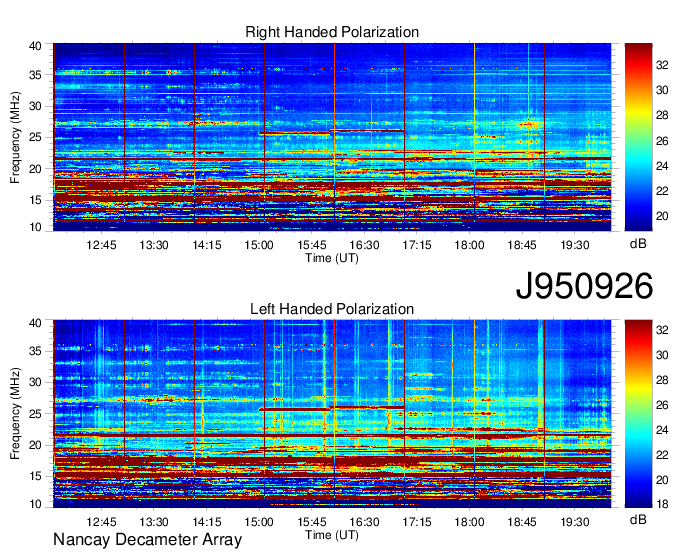Click the "28" tick on Left Handed colorbar
Viewport: 680px width, 552px height.
(x=662, y=380)
